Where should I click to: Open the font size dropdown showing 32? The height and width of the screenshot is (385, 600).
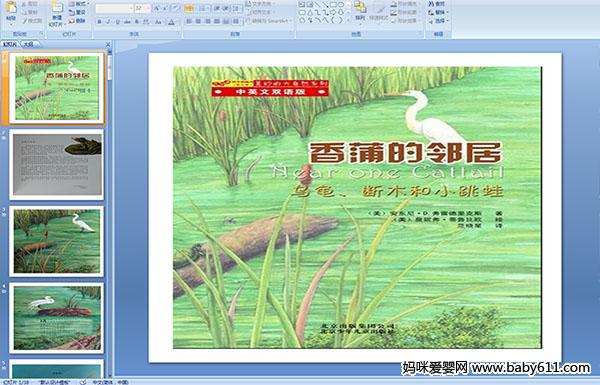(x=142, y=8)
